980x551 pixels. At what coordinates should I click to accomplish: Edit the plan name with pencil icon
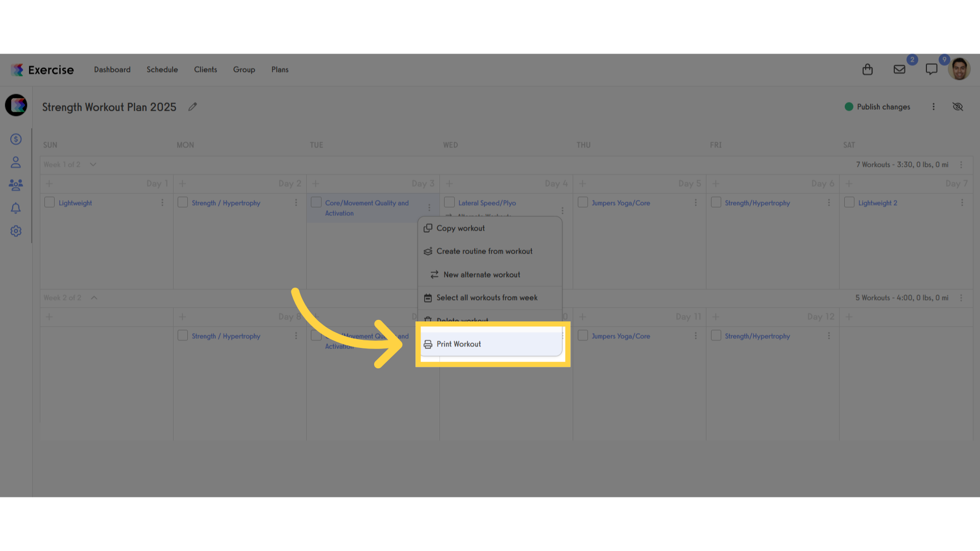pyautogui.click(x=192, y=107)
